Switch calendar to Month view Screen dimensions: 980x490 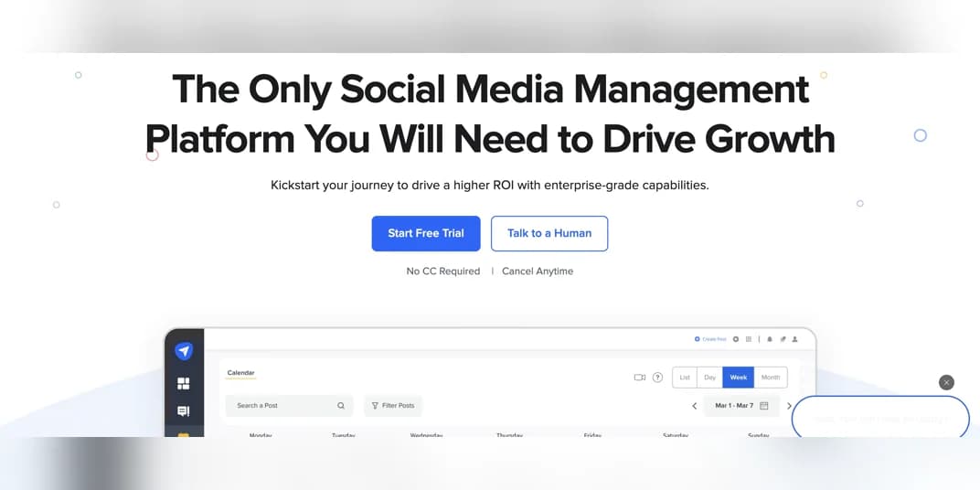(x=771, y=378)
